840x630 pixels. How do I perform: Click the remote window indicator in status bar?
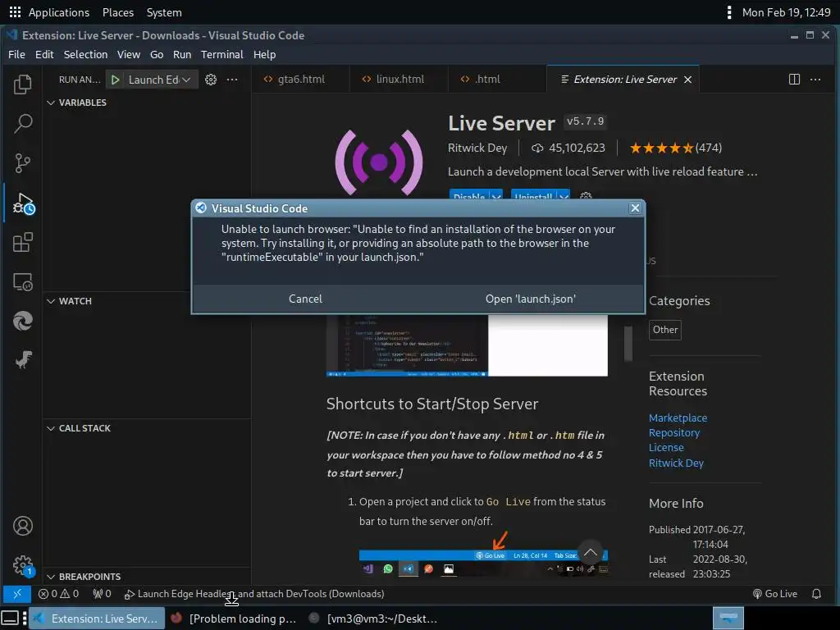[x=16, y=594]
